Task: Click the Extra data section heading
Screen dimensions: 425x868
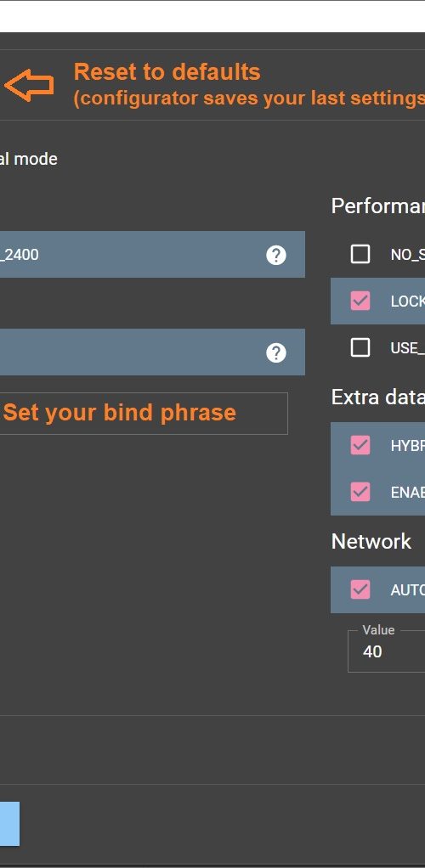Action: click(x=378, y=397)
